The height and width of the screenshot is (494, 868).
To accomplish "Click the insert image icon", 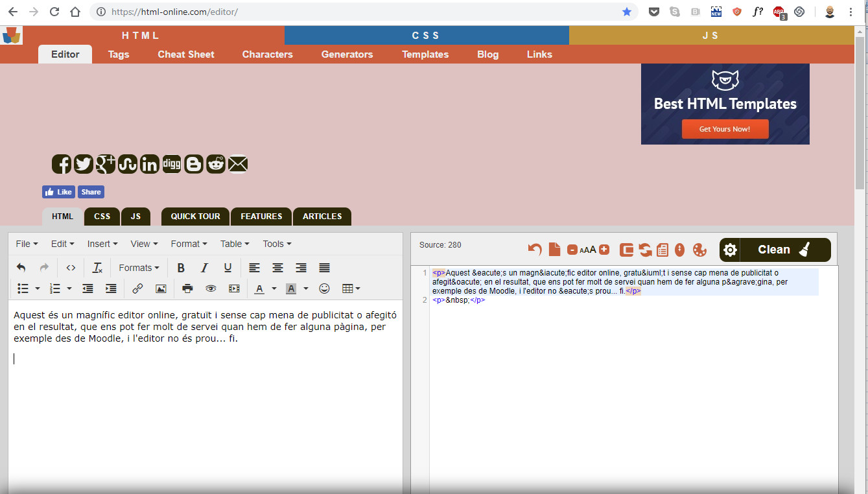I will (161, 288).
